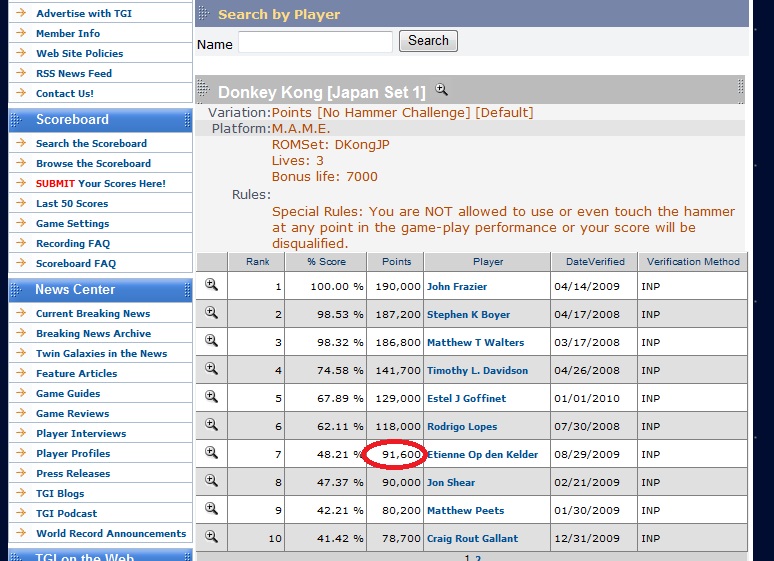This screenshot has height=561, width=774.
Task: Open the Scoreboard FAQ page
Action: pos(76,263)
